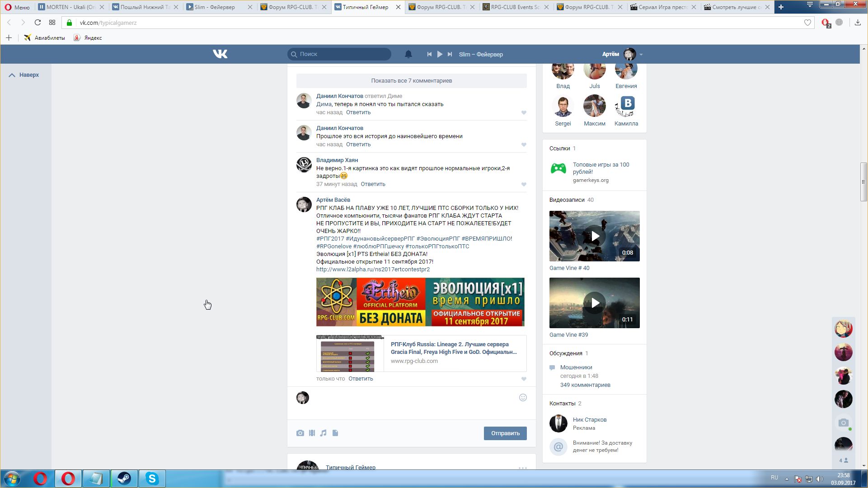868x488 pixels.
Task: Open a new browser tab with plus
Action: pos(781,7)
